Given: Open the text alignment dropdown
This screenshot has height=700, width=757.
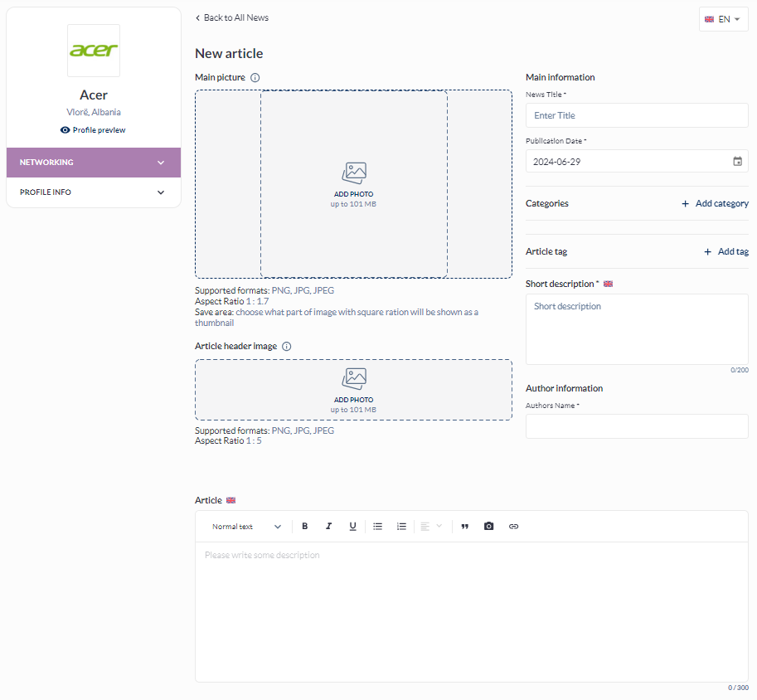Looking at the screenshot, I should (x=431, y=527).
